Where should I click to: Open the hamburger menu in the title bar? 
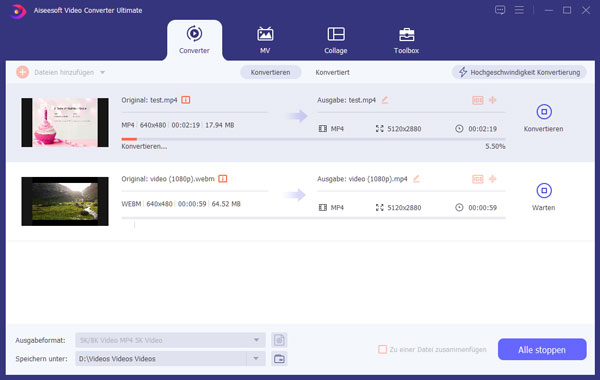[x=519, y=10]
